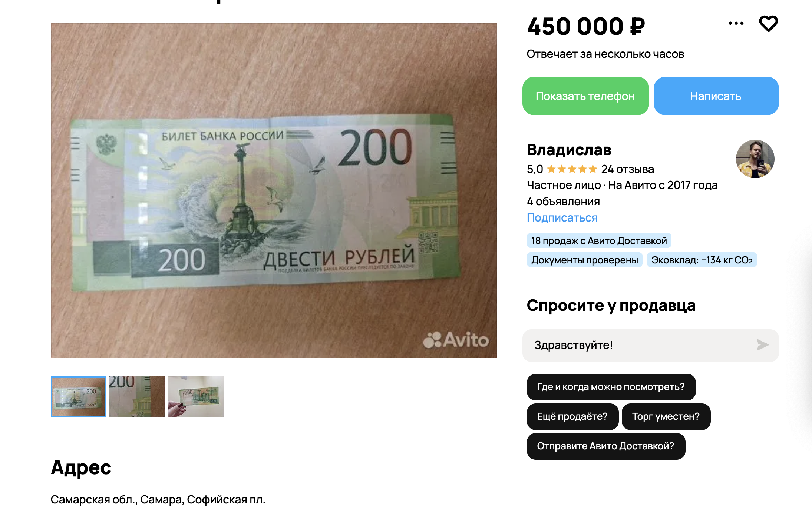Click the five-star rating of the seller
812x506 pixels.
[572, 169]
